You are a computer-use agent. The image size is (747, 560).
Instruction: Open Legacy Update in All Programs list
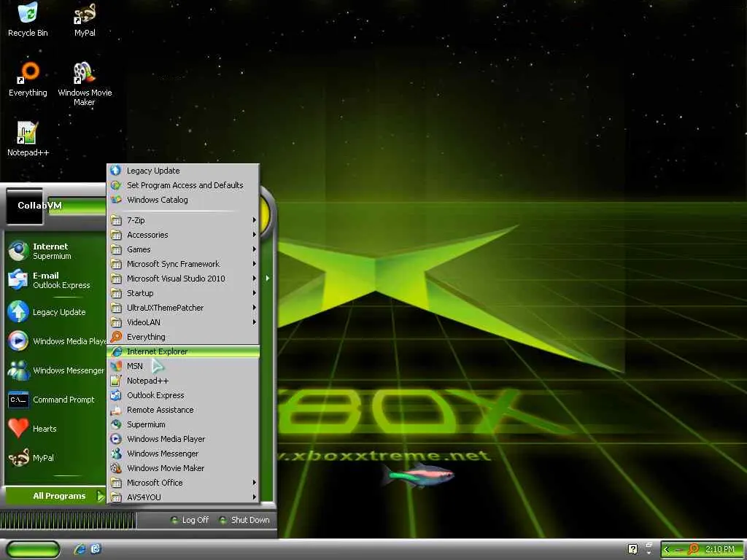183,171
